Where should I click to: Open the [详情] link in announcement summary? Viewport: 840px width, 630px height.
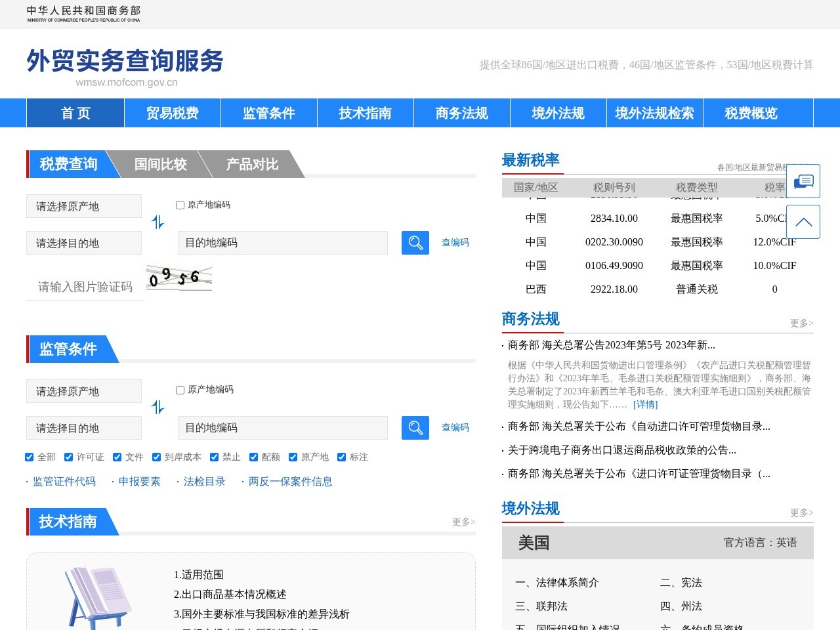click(645, 405)
